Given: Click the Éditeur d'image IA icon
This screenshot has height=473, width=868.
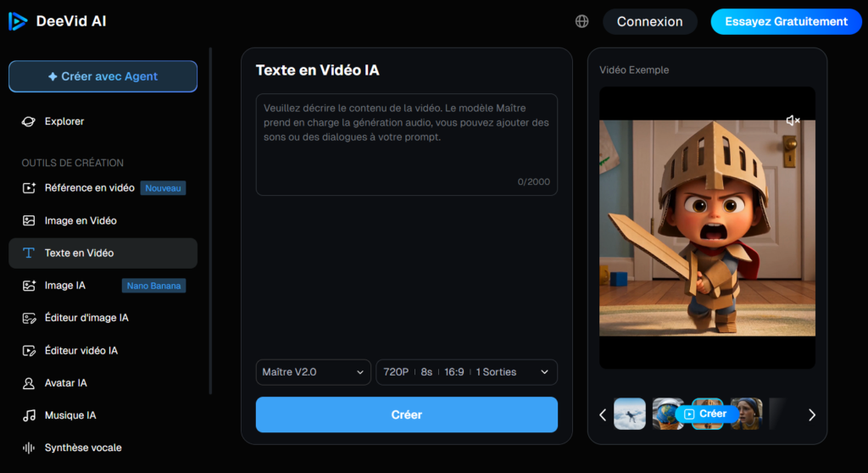Looking at the screenshot, I should 28,318.
